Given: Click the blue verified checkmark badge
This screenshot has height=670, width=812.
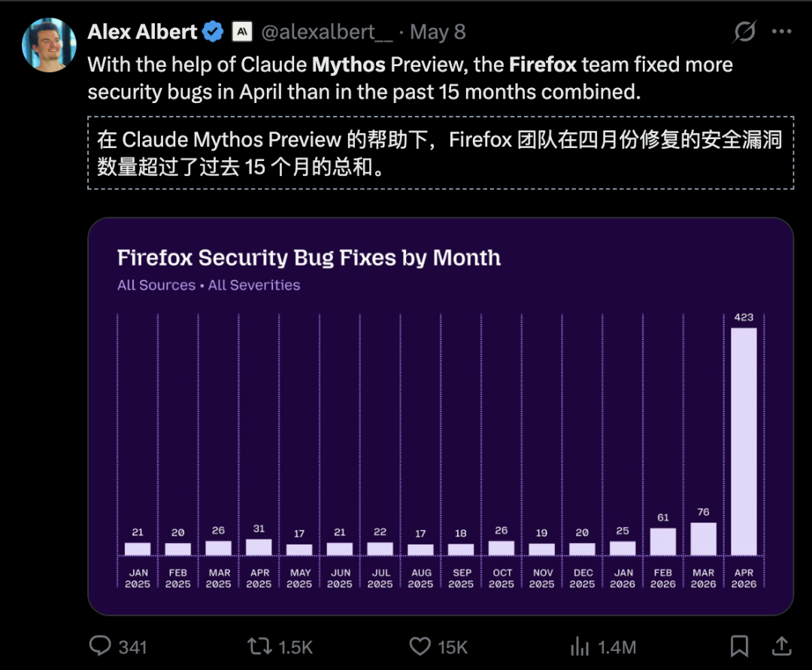Looking at the screenshot, I should [212, 32].
